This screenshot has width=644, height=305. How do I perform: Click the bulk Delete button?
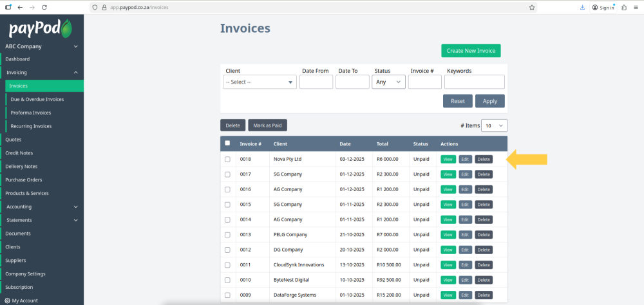click(x=233, y=125)
